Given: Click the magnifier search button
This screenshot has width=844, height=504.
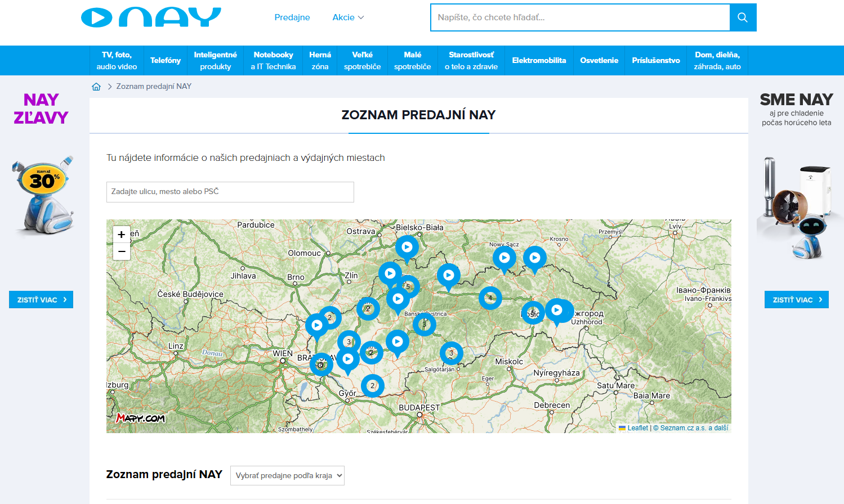Looking at the screenshot, I should [743, 17].
